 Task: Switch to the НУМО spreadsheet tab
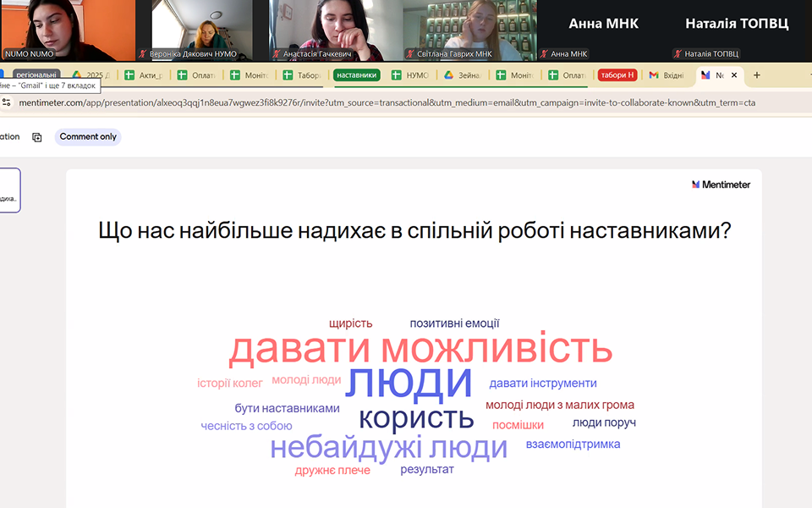tap(411, 75)
